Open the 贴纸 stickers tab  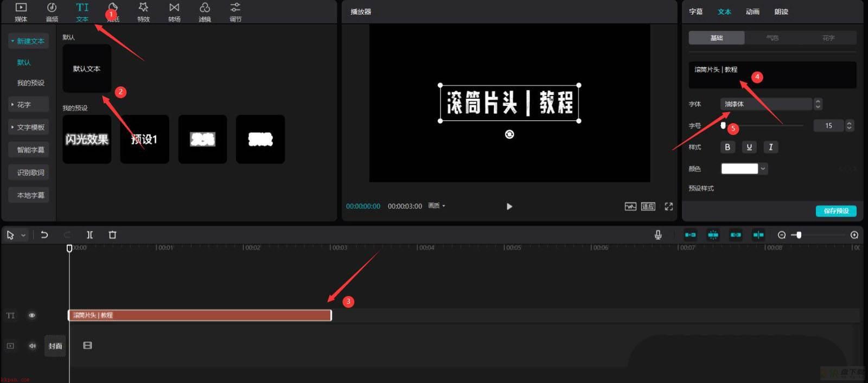click(113, 12)
